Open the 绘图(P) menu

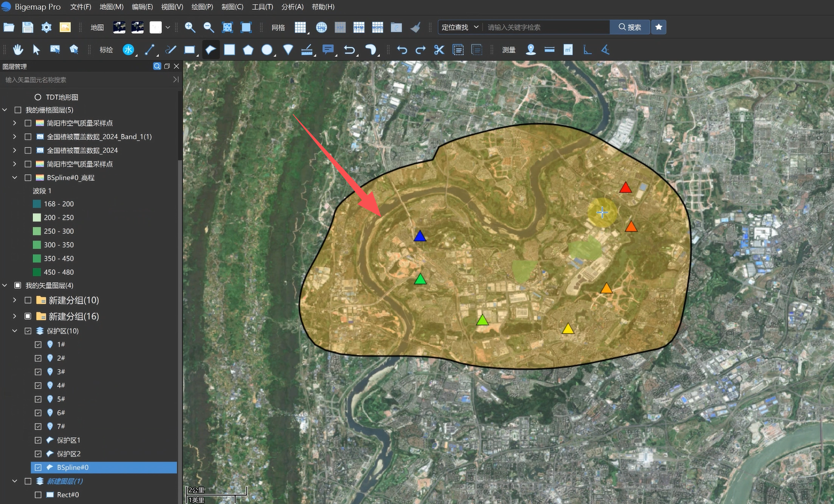click(x=202, y=7)
